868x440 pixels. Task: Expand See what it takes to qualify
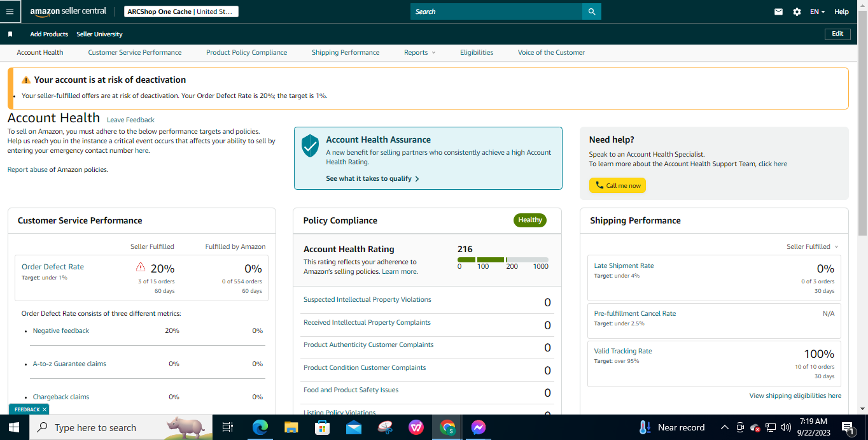tap(372, 179)
